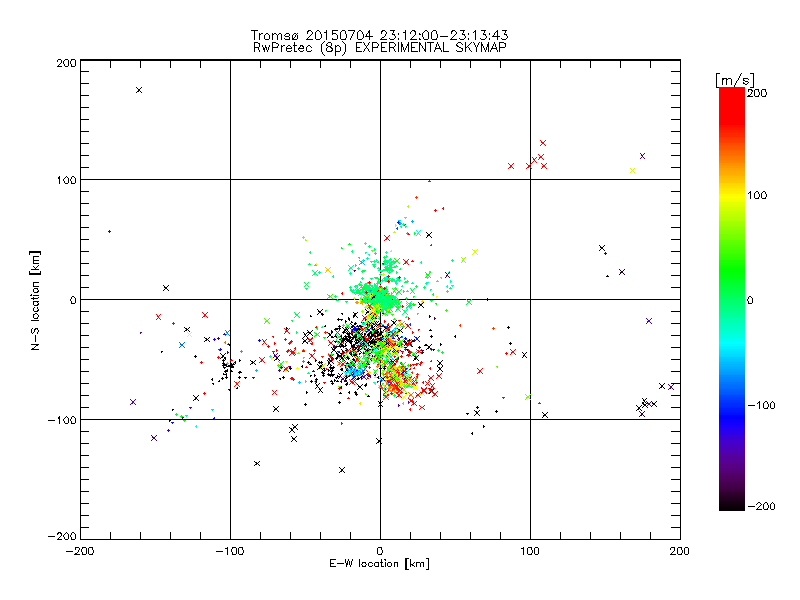Viewport: 800px width, 600px height.
Task: Click the "[m/s]" colorbar unit label
Action: pos(734,80)
